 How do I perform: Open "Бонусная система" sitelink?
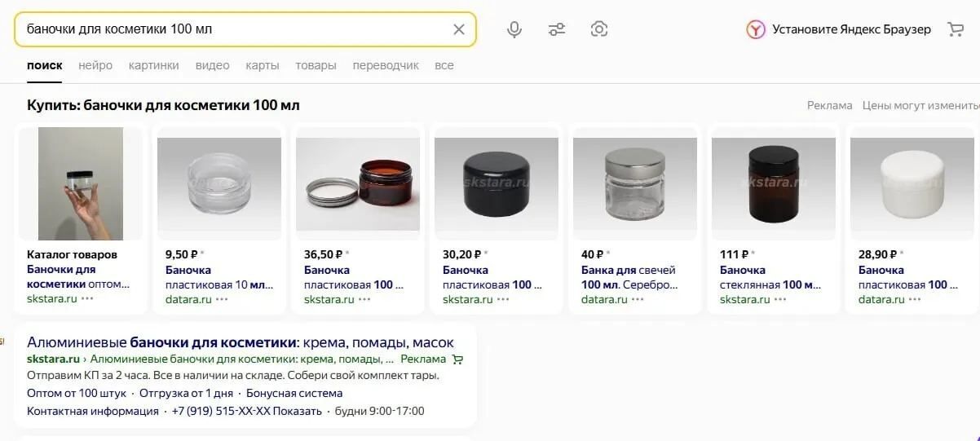click(294, 393)
